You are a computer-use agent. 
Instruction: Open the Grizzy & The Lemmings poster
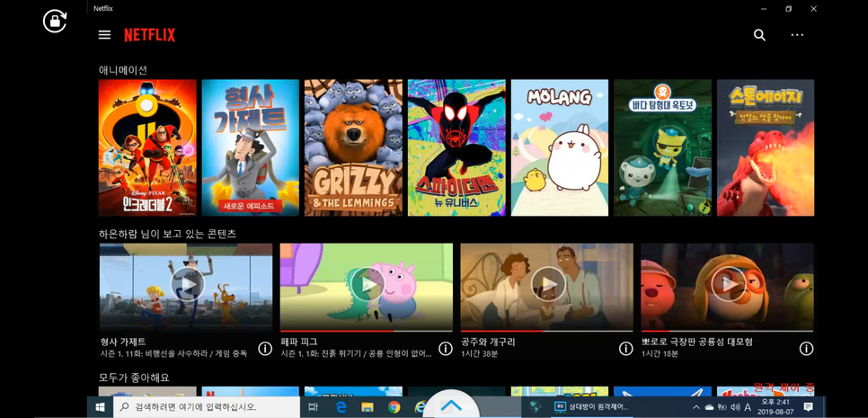tap(353, 147)
